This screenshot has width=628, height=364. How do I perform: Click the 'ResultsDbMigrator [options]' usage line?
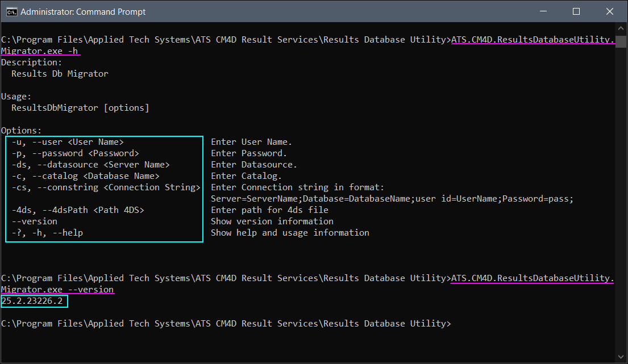point(80,108)
